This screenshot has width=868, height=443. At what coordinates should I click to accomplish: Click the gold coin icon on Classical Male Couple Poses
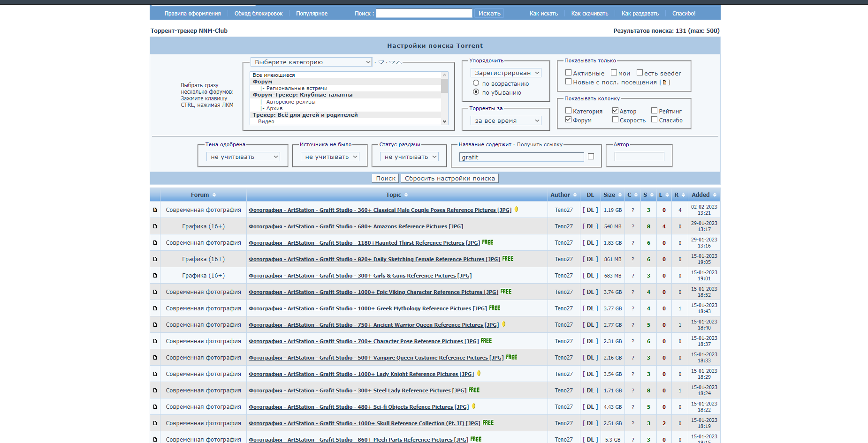coord(516,210)
